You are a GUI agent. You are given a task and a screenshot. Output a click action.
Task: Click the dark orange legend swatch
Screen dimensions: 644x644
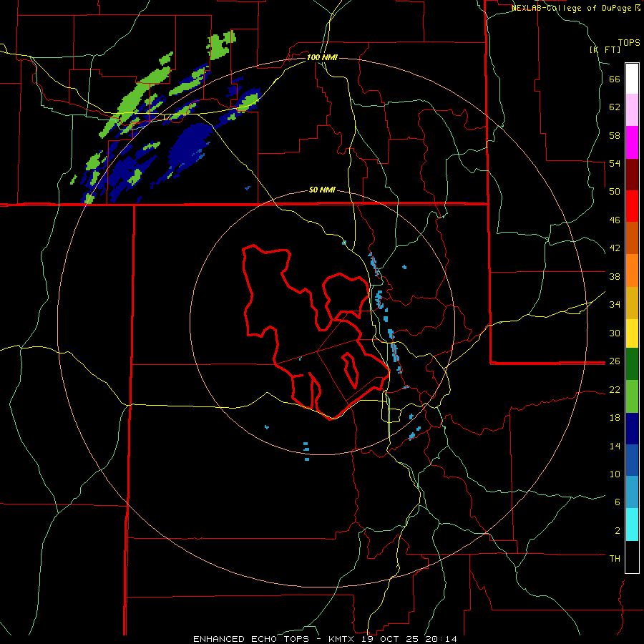pyautogui.click(x=632, y=238)
